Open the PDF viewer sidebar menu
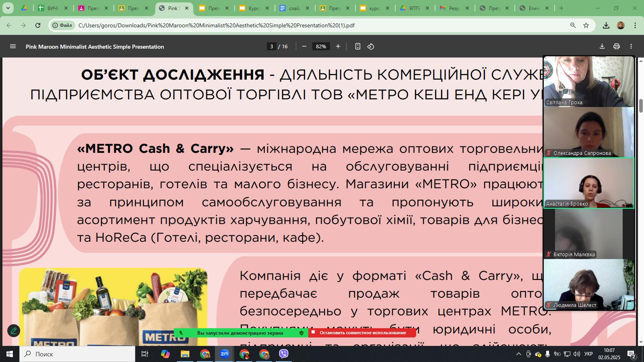 (13, 47)
